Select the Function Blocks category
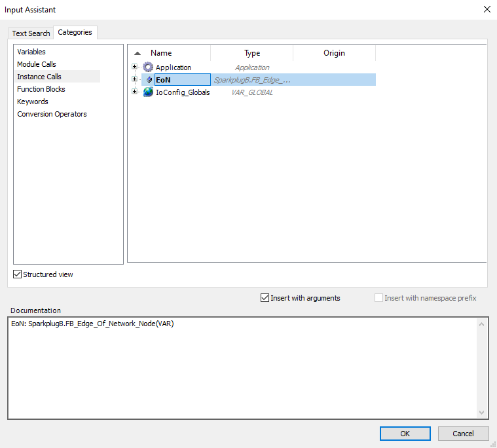497x448 pixels. point(41,89)
